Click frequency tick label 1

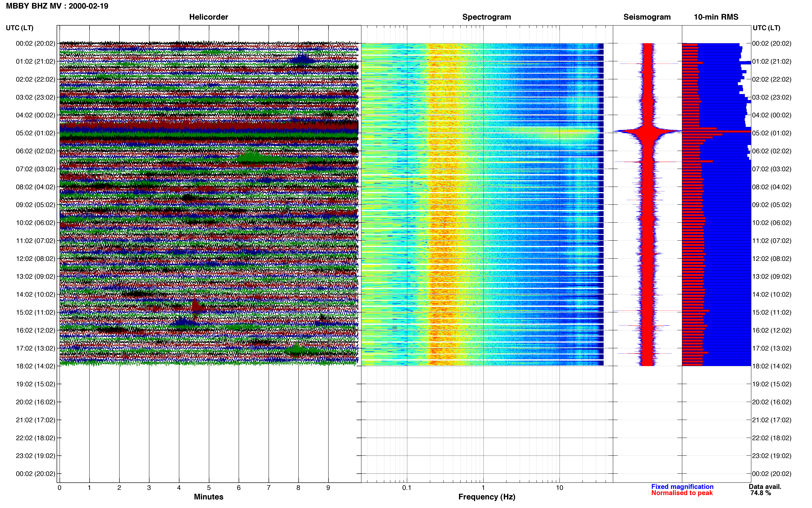tap(483, 488)
